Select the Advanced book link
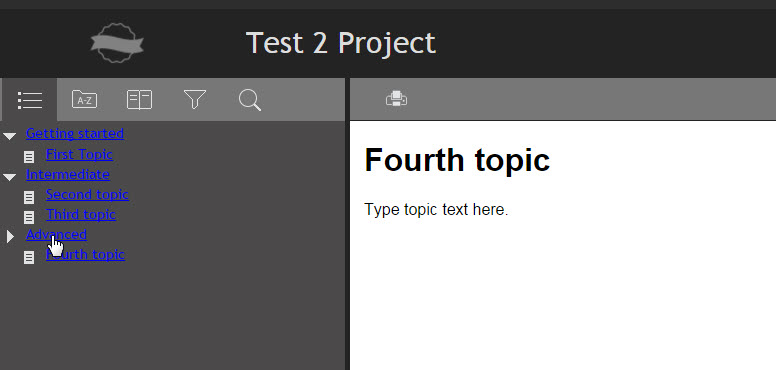 coord(56,234)
